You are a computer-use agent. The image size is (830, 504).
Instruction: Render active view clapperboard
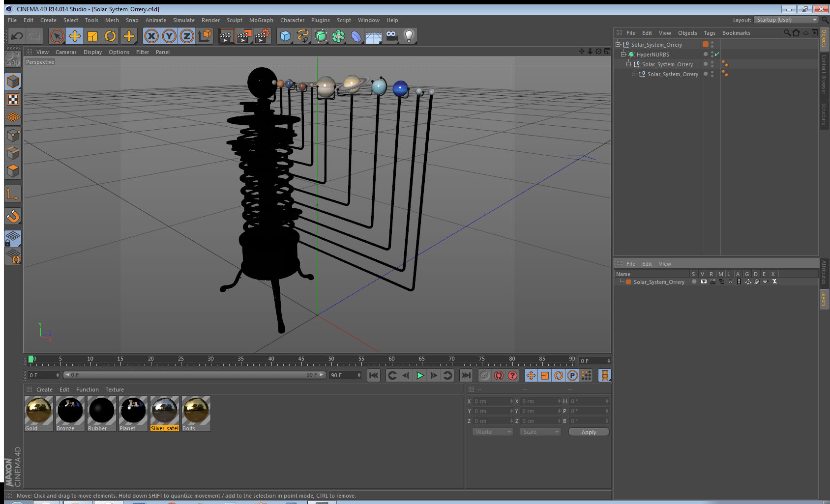[226, 36]
